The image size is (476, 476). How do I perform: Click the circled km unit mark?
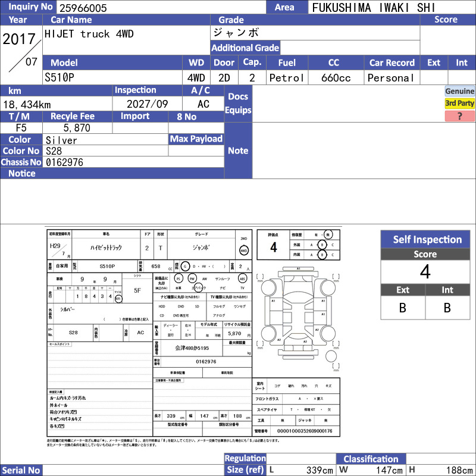coord(118,299)
